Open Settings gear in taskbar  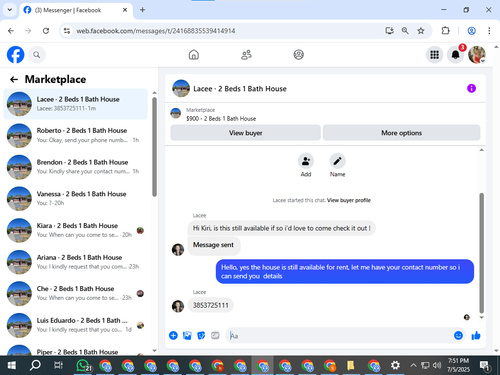(x=395, y=365)
